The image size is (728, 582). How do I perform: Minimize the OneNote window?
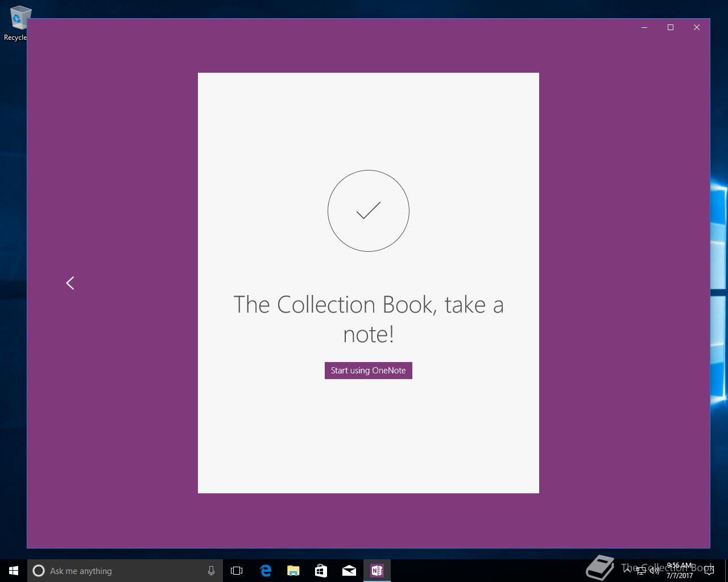[x=644, y=27]
